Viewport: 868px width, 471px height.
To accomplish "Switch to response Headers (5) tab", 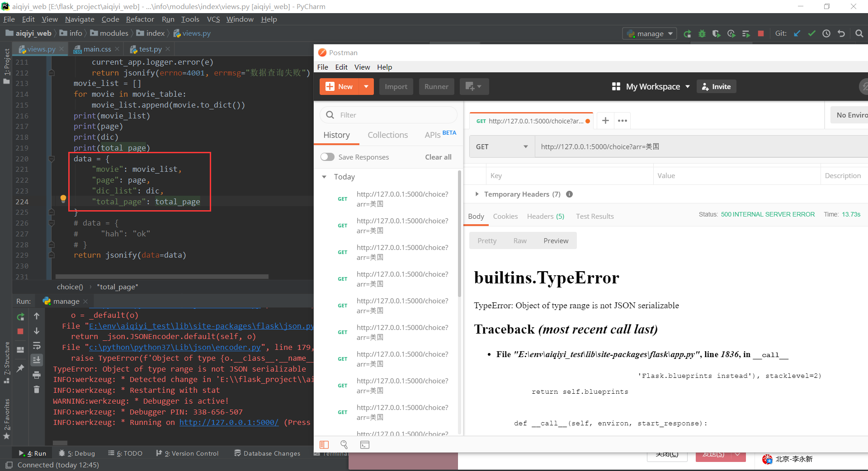I will 546,216.
